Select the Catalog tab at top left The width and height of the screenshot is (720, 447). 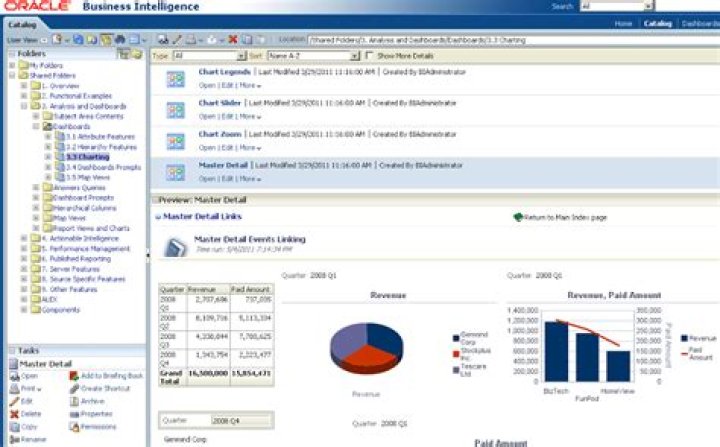(22, 25)
